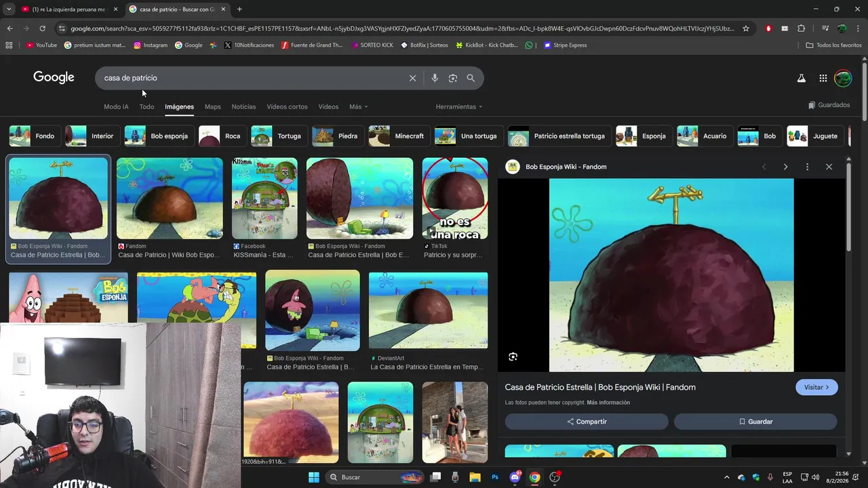Open Chrome extensions puzzle icon
Screen dimensions: 868x488
coord(801,28)
